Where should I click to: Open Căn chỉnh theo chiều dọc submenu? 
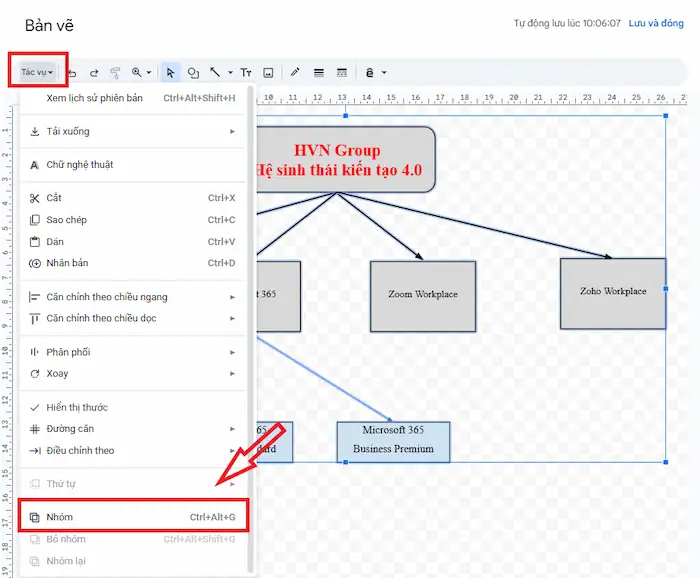132,318
